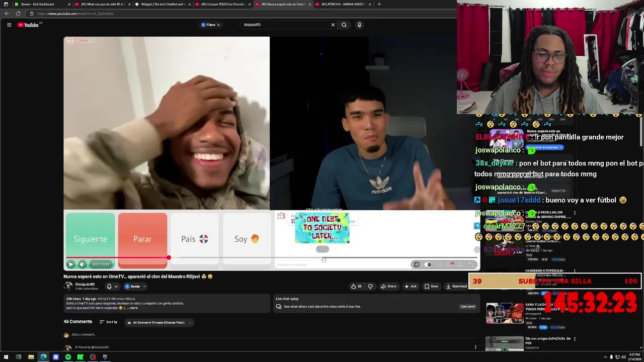Click the Ask button
Screen dimensions: 644x362
pyautogui.click(x=411, y=287)
